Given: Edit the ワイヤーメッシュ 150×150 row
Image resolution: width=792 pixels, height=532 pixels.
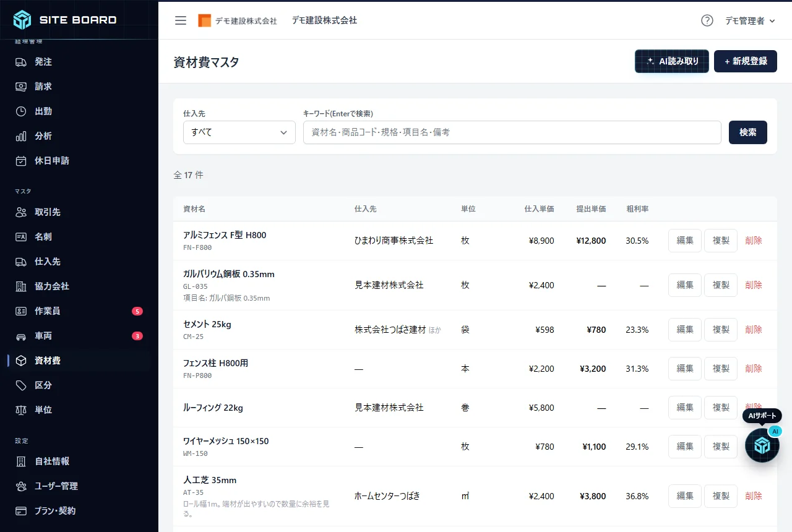Looking at the screenshot, I should (685, 447).
